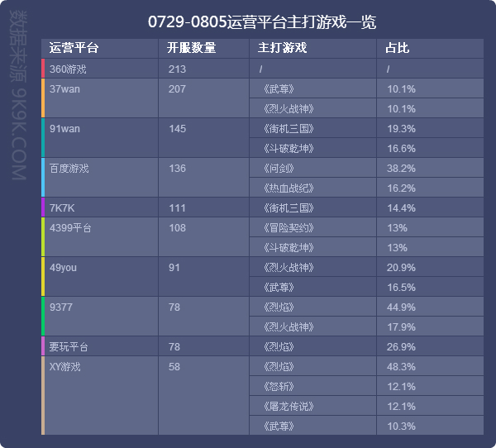Screen dimensions: 496x448
Task: Click the 17.9% share value
Action: (x=401, y=327)
